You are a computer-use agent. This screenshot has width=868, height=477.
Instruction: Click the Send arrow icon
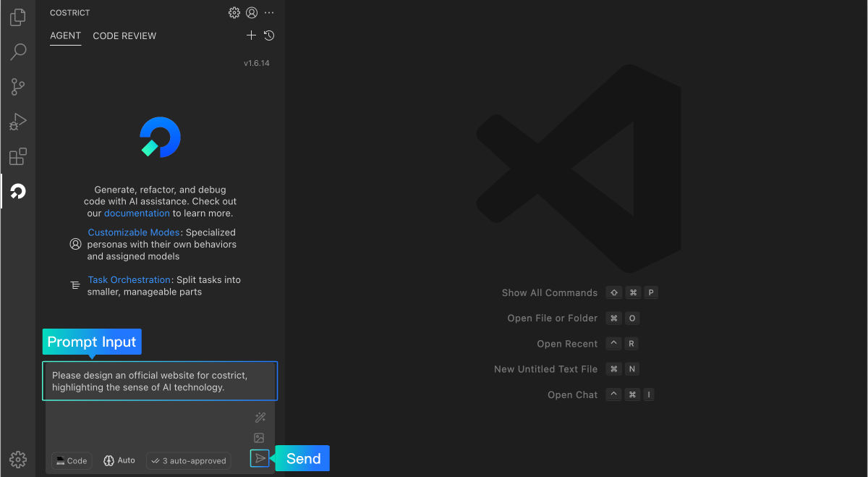(x=260, y=458)
